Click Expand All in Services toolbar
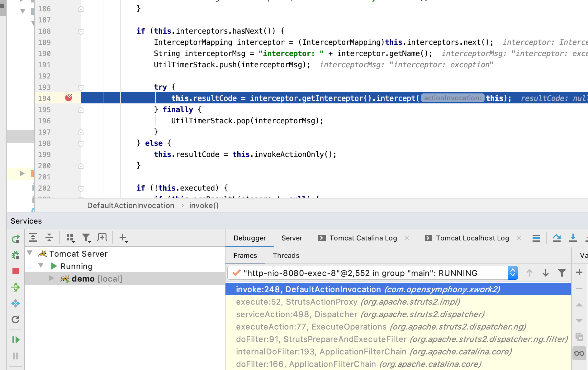 33,238
